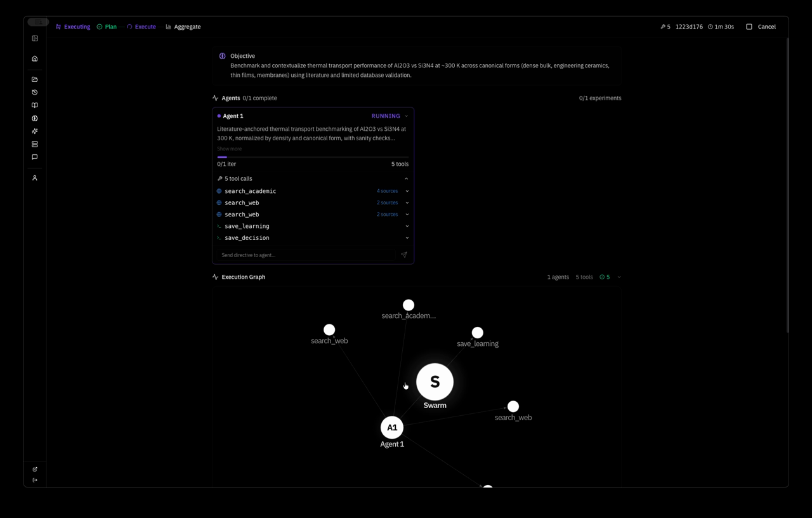Open the folder icon in the sidebar
This screenshot has height=518, width=812.
coord(35,79)
